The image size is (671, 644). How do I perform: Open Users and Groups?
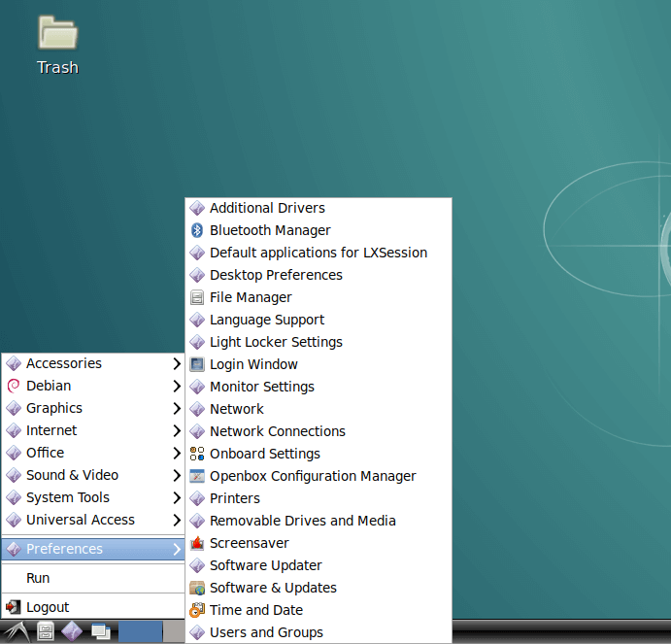(266, 632)
